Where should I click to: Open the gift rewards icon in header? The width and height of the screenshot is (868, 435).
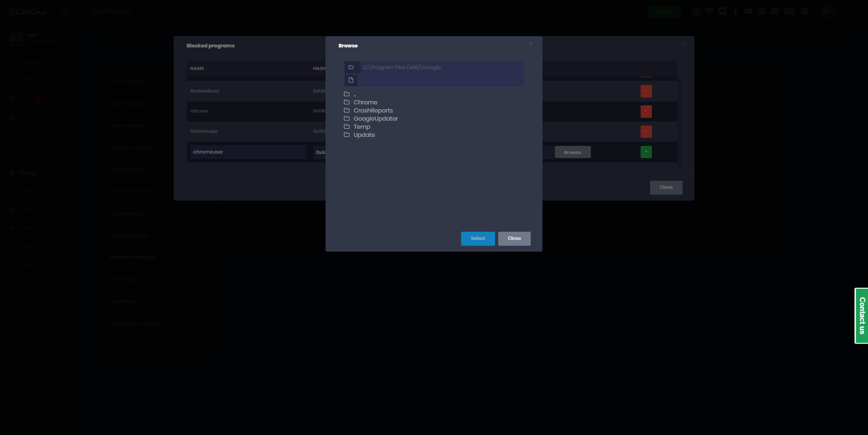(x=696, y=11)
